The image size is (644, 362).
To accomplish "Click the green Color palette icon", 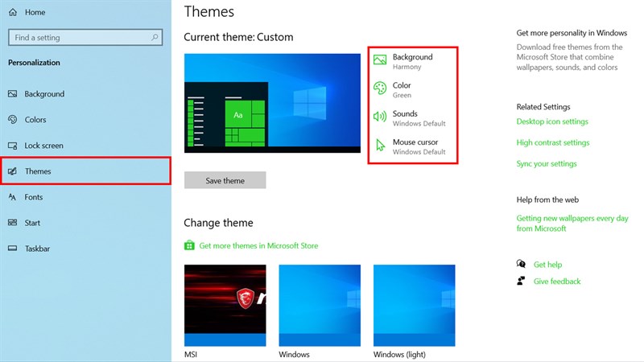I will pos(380,88).
